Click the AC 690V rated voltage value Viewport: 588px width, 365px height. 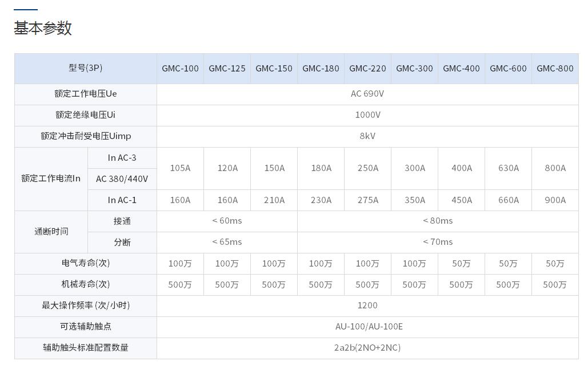tap(367, 94)
